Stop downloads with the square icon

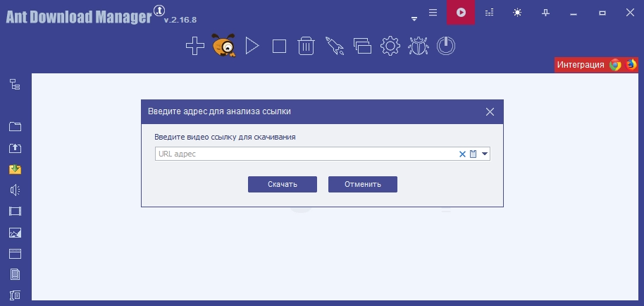point(279,46)
